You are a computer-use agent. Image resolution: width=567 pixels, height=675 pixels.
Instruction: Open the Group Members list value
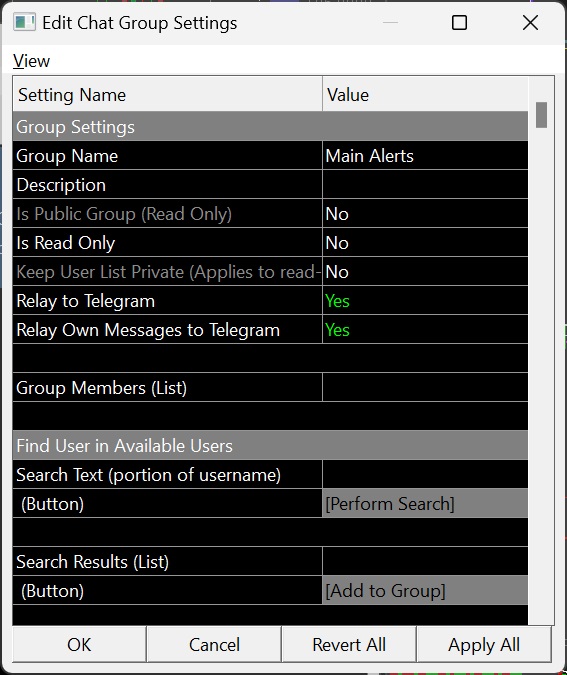pyautogui.click(x=425, y=387)
